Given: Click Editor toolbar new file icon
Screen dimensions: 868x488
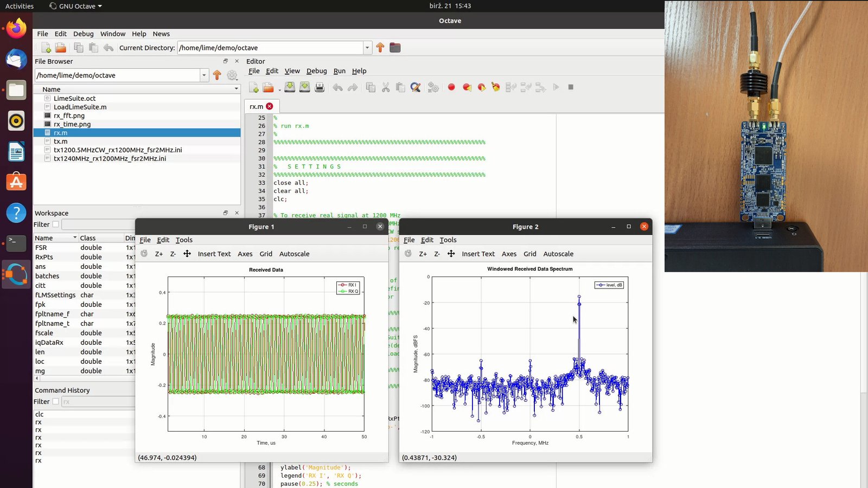Looking at the screenshot, I should click(253, 87).
